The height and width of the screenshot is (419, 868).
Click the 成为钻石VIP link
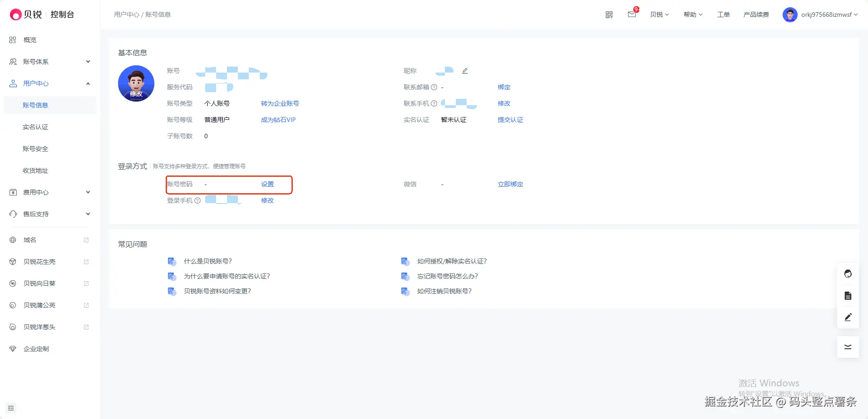click(x=278, y=120)
